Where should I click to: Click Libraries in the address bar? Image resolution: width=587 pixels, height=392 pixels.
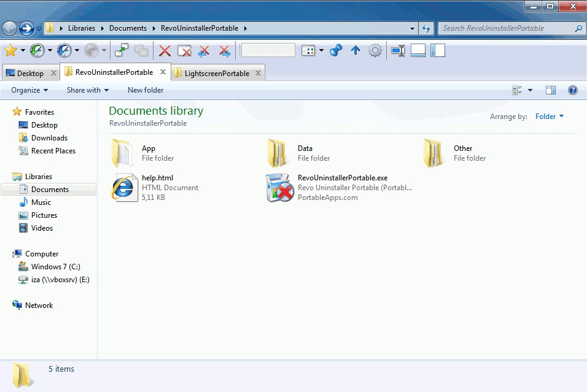(82, 28)
